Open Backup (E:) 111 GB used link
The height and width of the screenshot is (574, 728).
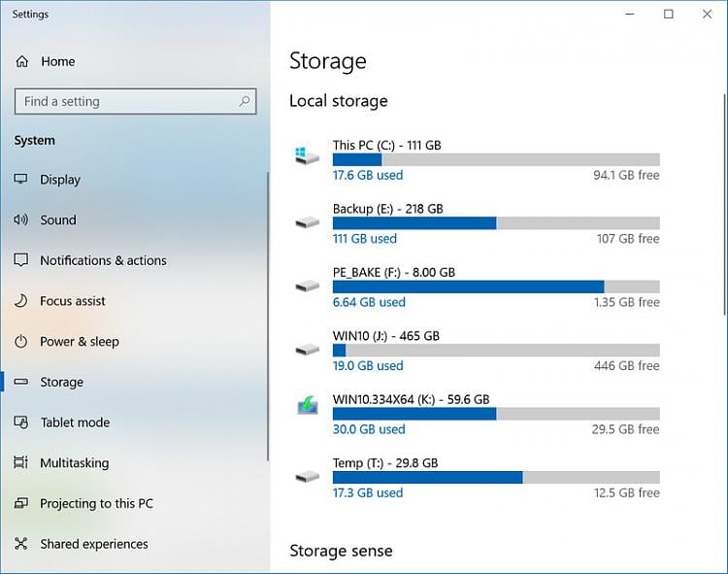364,239
